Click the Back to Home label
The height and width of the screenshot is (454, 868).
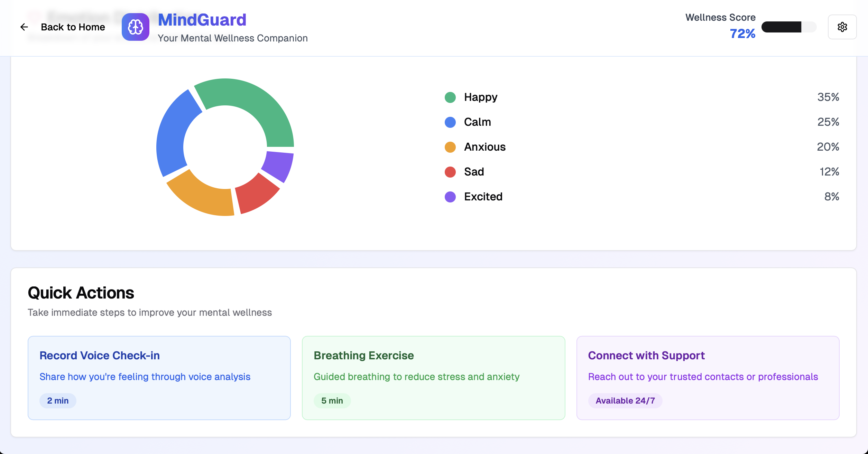73,27
